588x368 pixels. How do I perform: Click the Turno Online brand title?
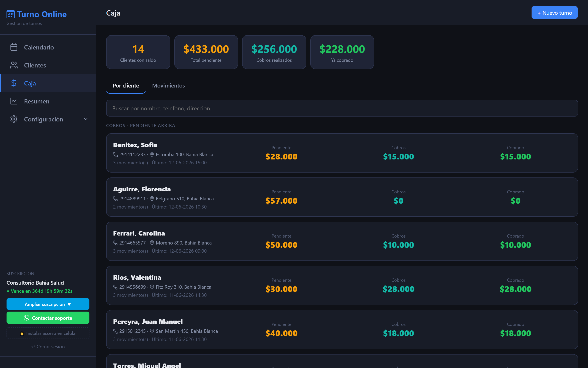point(42,14)
